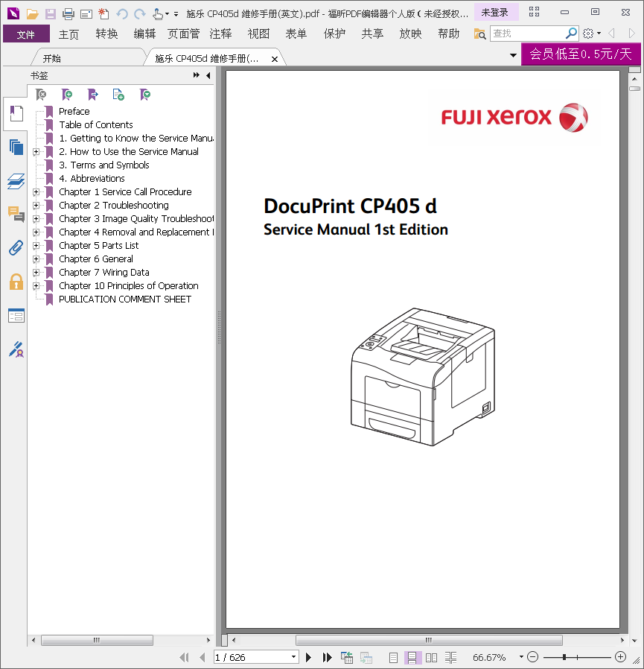Click the 会员低至0.5元/天 promotion banner
The width and height of the screenshot is (644, 669).
(581, 54)
